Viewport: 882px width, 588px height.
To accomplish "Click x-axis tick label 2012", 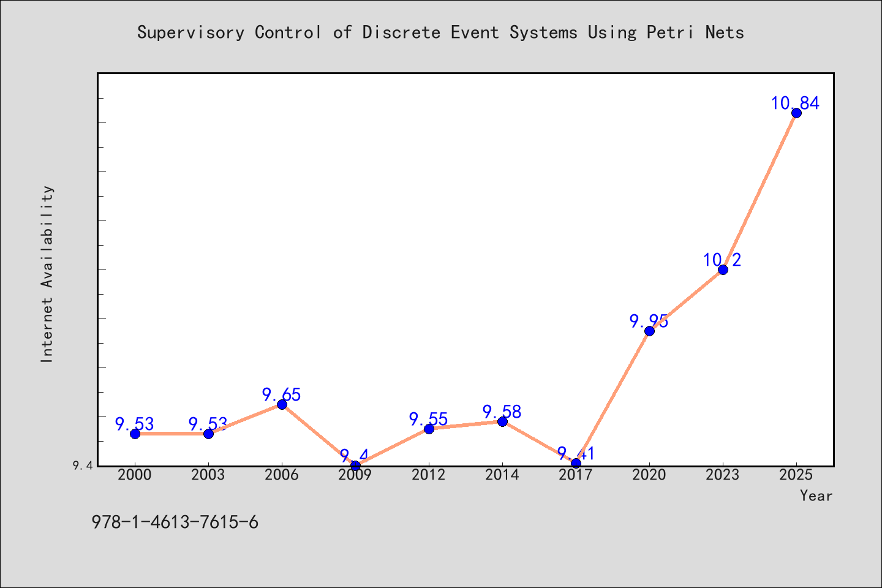I will point(429,475).
